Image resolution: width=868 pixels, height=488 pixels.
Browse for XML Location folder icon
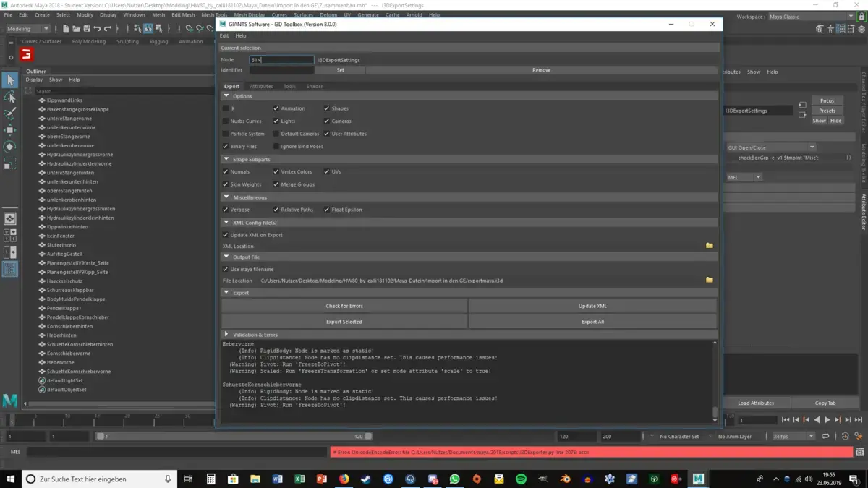pyautogui.click(x=710, y=246)
